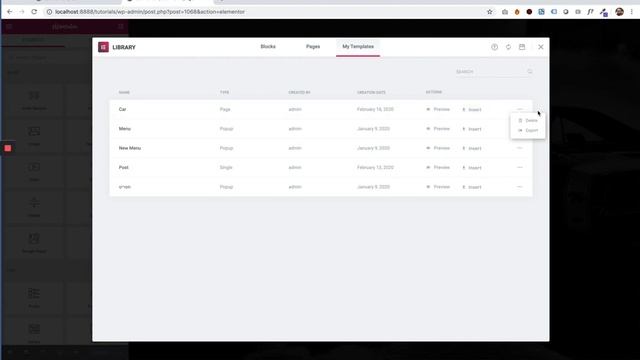Click the dark red circle extension icon
640x360 pixels.
[529, 12]
